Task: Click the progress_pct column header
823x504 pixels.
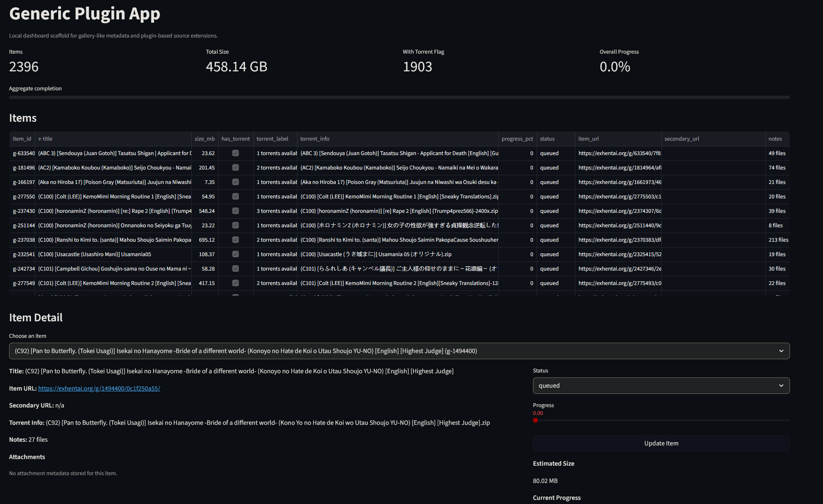Action: pyautogui.click(x=517, y=139)
